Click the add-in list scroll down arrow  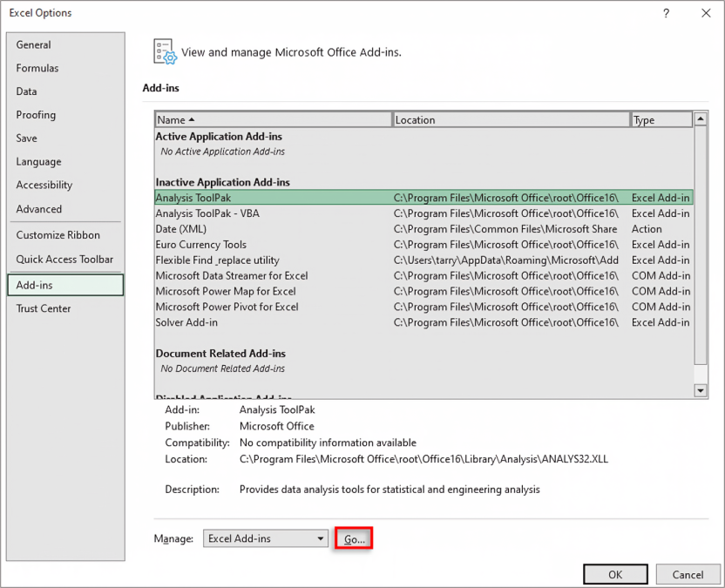click(701, 390)
